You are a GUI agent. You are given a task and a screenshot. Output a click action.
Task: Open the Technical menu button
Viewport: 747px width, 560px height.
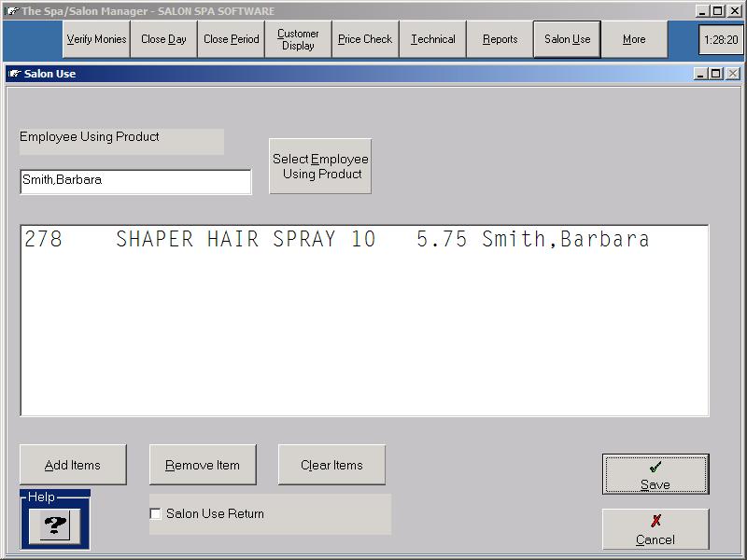coord(432,40)
